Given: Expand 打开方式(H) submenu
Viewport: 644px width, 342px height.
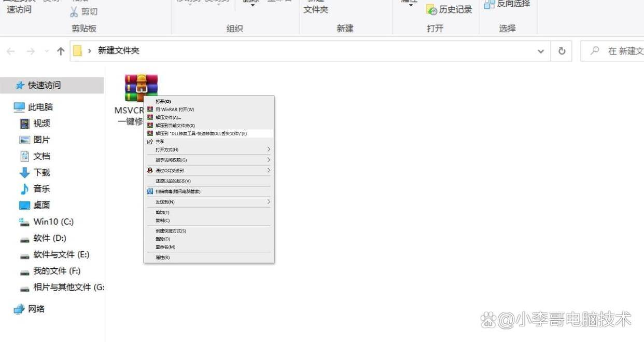Looking at the screenshot, I should [209, 149].
